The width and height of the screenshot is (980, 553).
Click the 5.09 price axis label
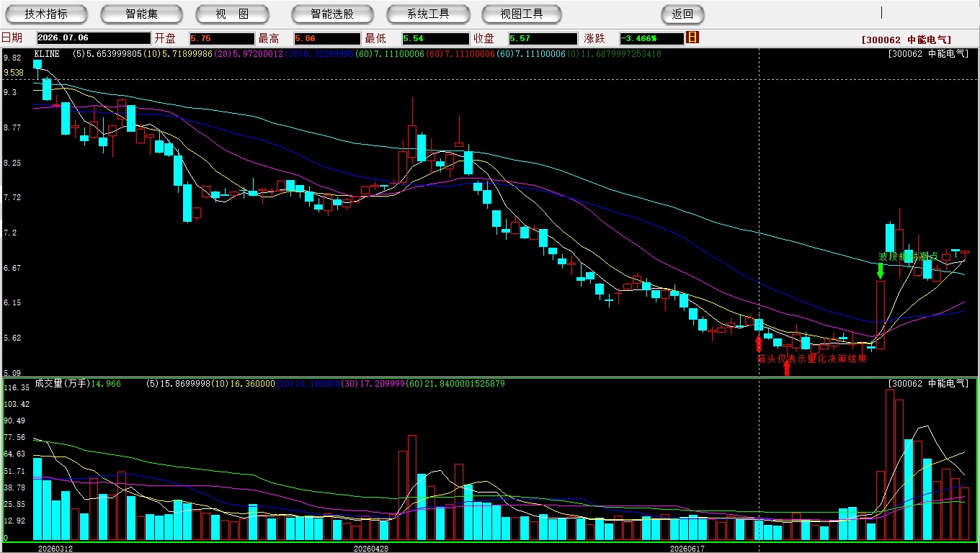click(x=12, y=373)
